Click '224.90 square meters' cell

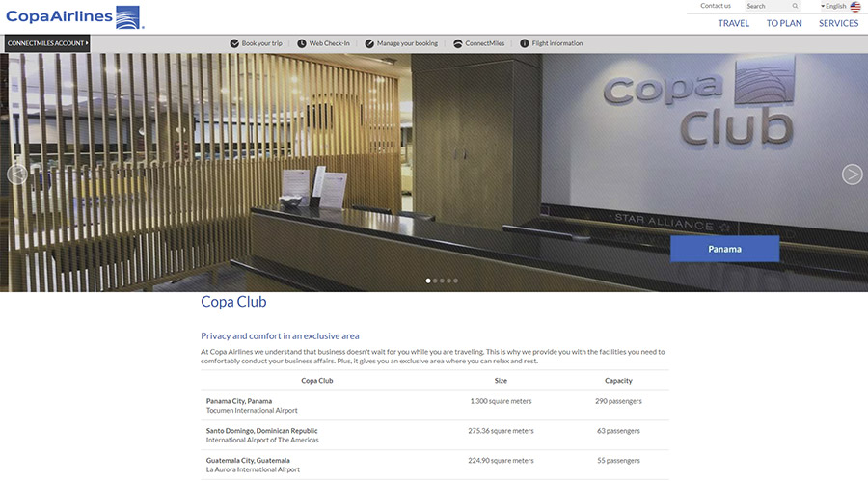coord(501,461)
